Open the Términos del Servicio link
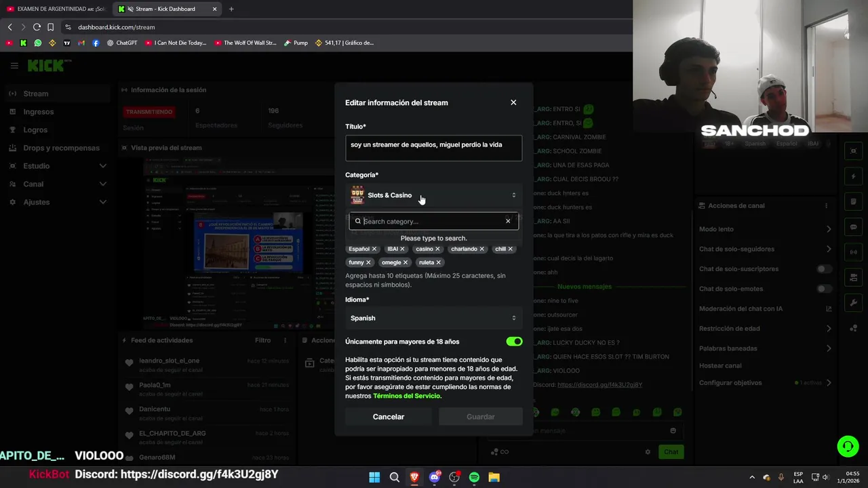Image resolution: width=868 pixels, height=488 pixels. pos(407,396)
